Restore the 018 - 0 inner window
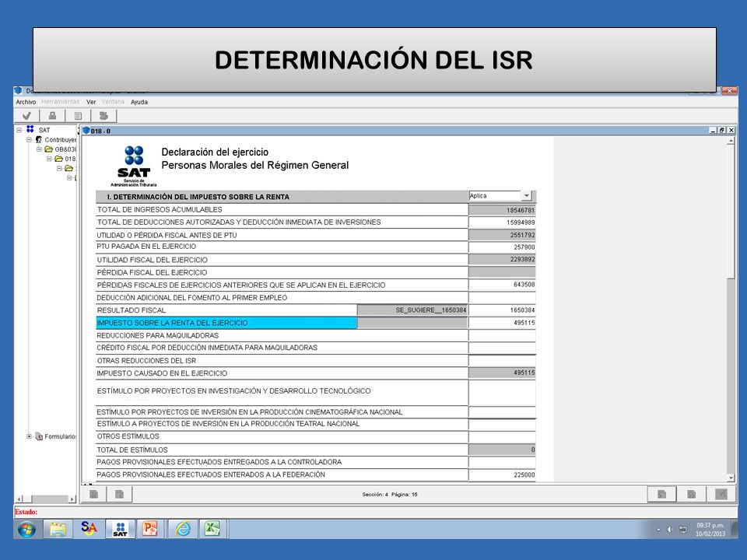This screenshot has height=560, width=747. pyautogui.click(x=722, y=130)
